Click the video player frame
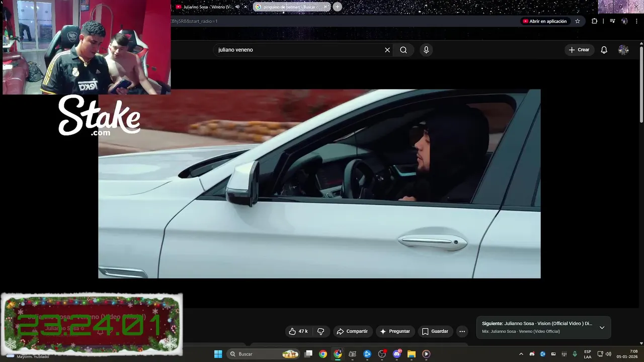Viewport: 644px width, 362px height. (319, 184)
